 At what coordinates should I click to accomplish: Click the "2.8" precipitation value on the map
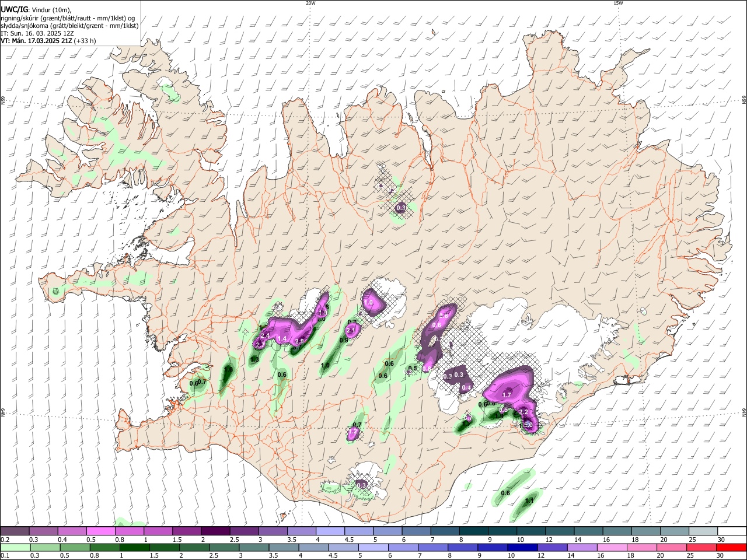pos(300,341)
